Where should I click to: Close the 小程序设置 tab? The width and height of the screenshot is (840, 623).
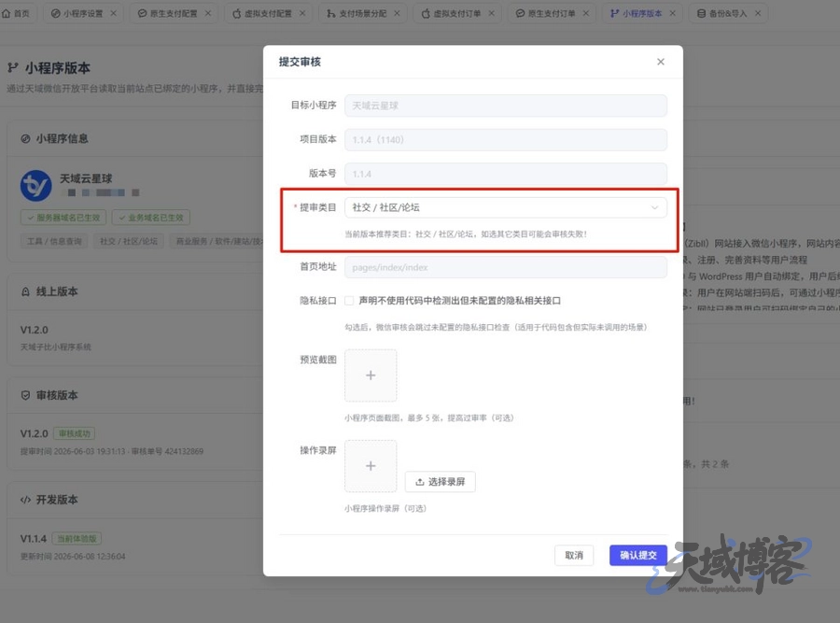coord(114,13)
